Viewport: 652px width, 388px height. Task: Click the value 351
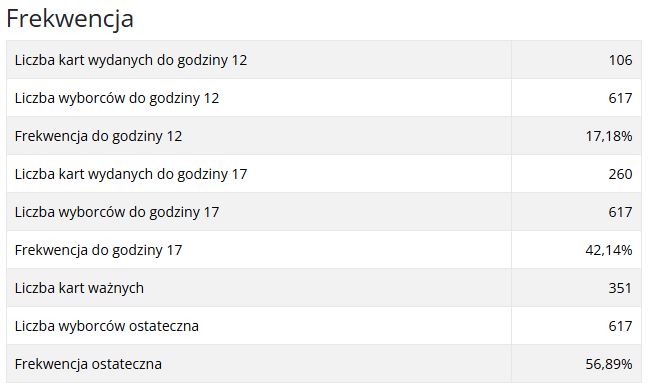pyautogui.click(x=620, y=288)
